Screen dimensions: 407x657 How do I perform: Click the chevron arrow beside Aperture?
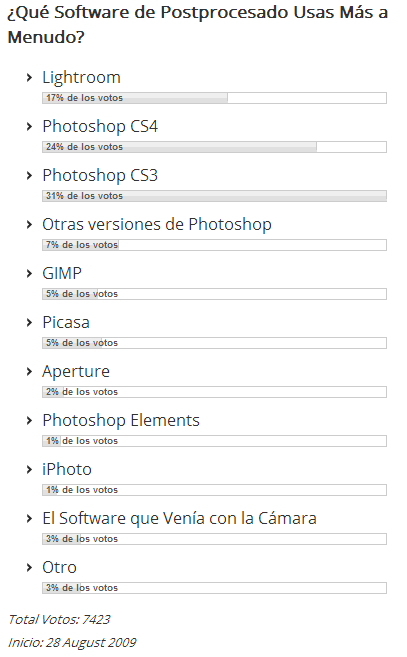pyautogui.click(x=29, y=372)
